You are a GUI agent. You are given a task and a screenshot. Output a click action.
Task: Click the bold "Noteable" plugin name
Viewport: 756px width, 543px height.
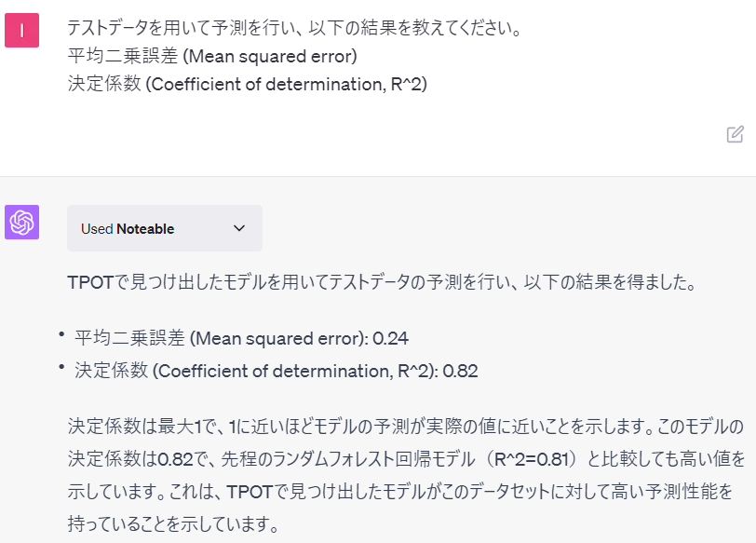click(x=145, y=228)
